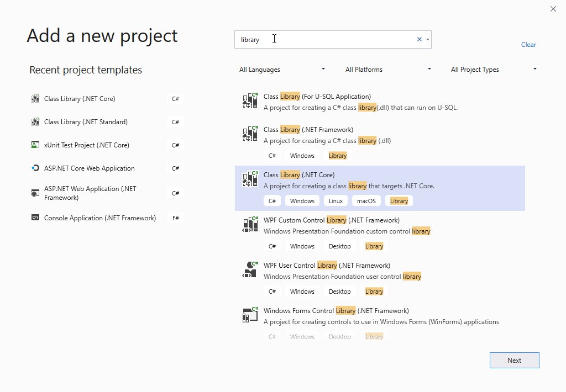Click the WPF Custom Control Library icon

pyautogui.click(x=250, y=224)
